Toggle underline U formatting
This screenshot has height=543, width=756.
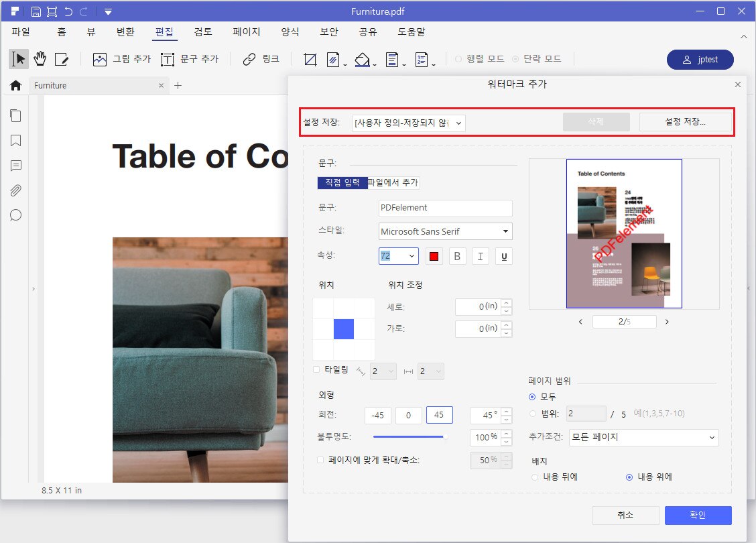pos(504,257)
